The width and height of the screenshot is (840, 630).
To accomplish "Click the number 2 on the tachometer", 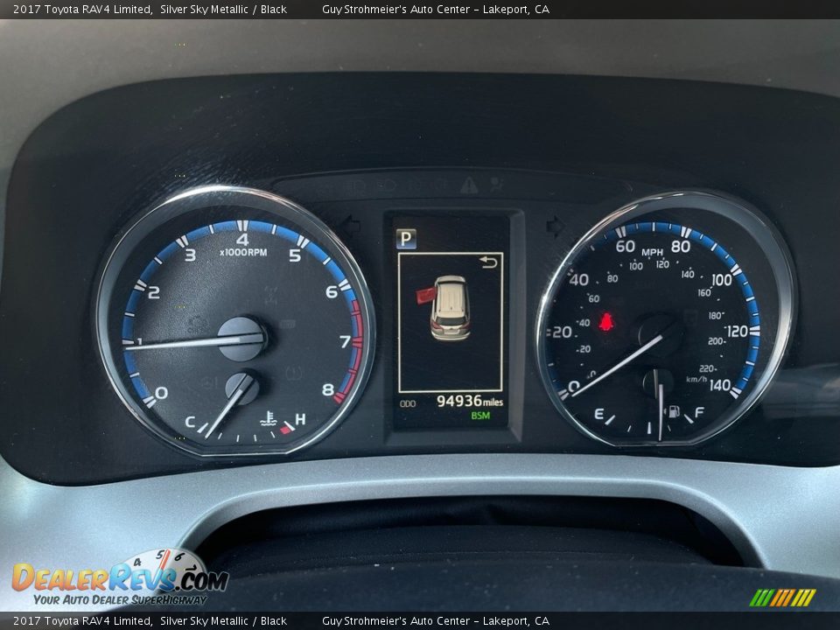I will pyautogui.click(x=154, y=292).
